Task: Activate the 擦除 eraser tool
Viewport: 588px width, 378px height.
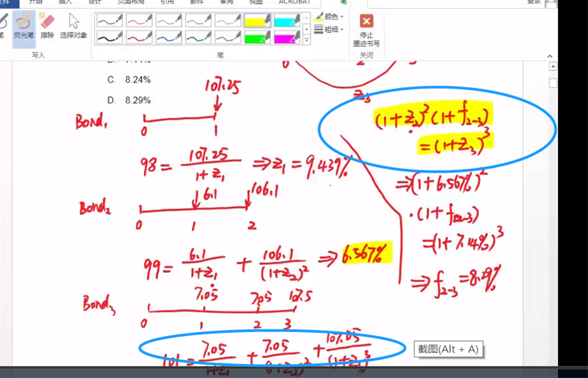Action: coord(47,27)
